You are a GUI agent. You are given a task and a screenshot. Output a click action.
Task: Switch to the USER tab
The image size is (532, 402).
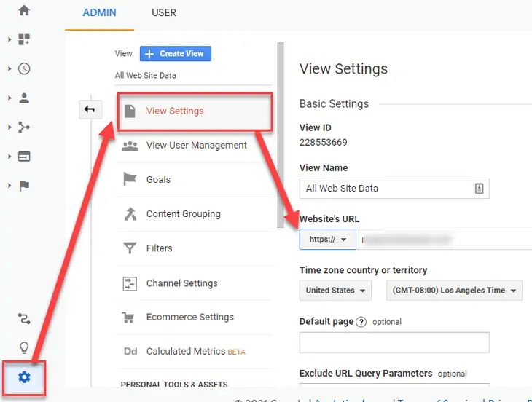(164, 12)
